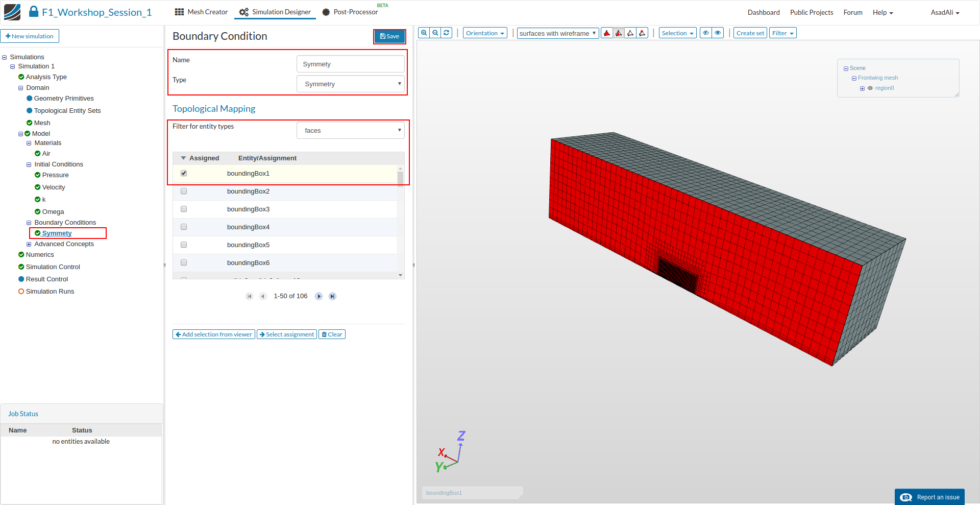Open Public Projects
The width and height of the screenshot is (980, 505).
[x=812, y=12]
